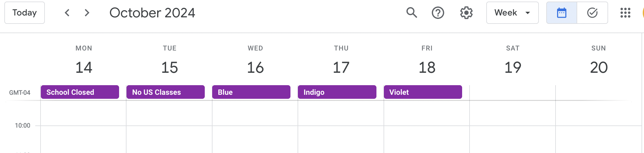Open the Support help menu
This screenshot has width=644, height=153.
(x=438, y=13)
